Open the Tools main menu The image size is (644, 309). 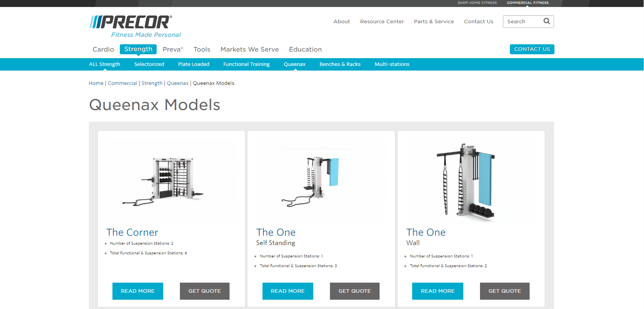tap(202, 49)
